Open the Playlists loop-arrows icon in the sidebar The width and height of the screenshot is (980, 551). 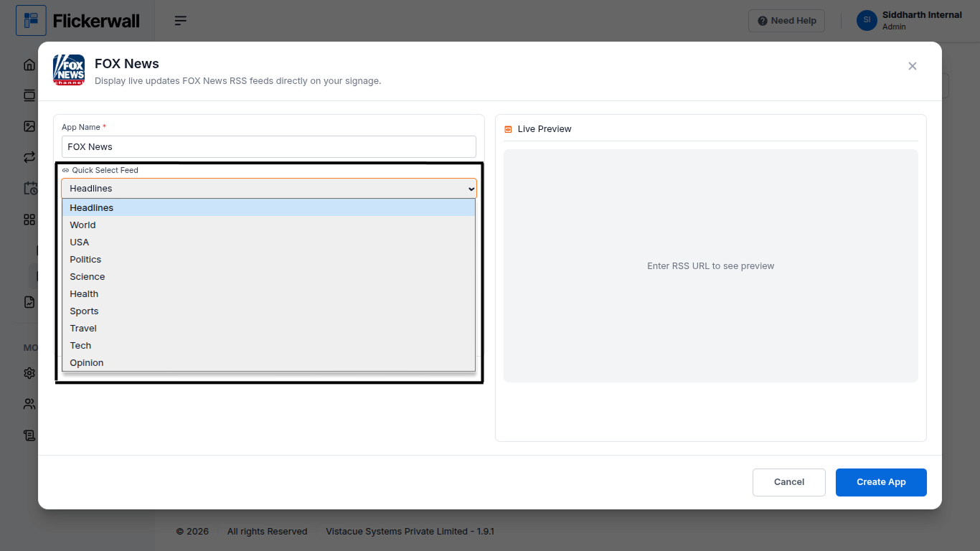(29, 157)
